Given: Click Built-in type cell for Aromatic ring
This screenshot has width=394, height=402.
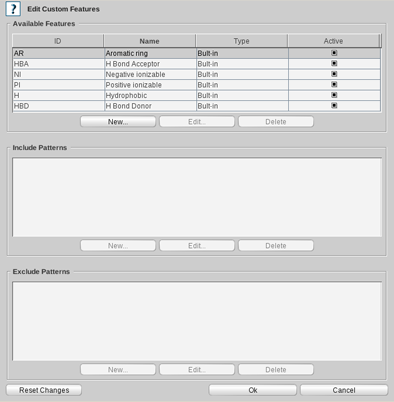Looking at the screenshot, I should (x=242, y=53).
